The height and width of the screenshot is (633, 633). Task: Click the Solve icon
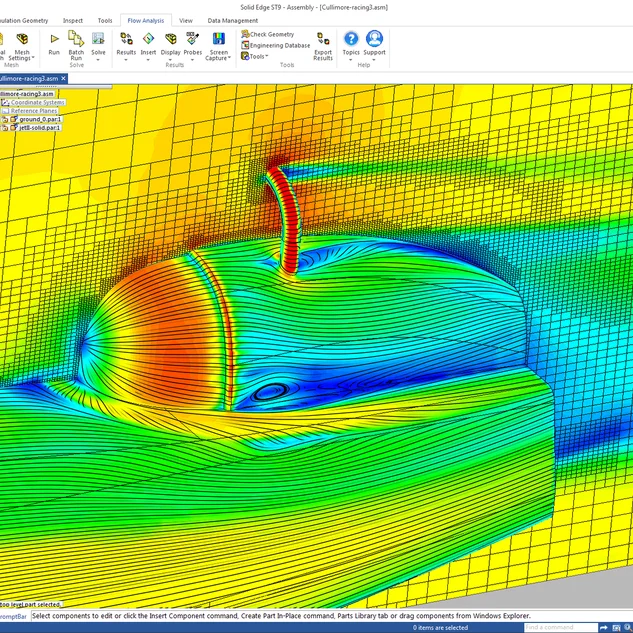click(98, 38)
